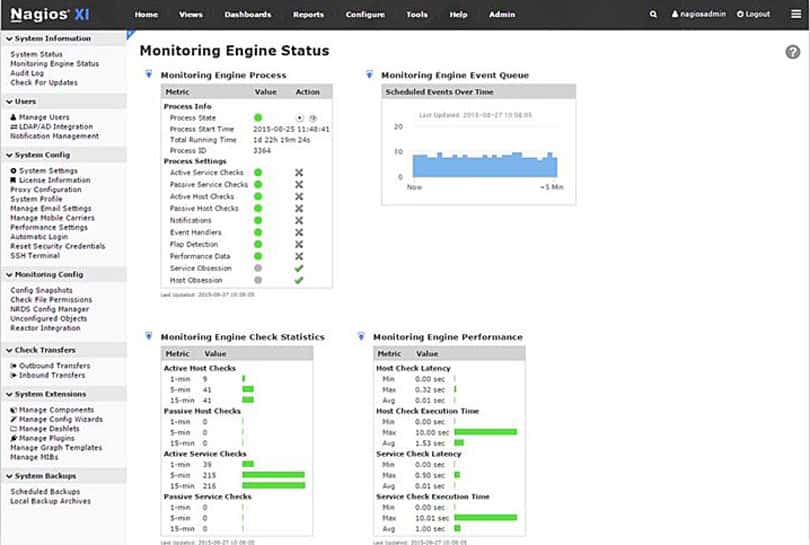The width and height of the screenshot is (810, 545).
Task: Disable Active Service Checks with X
Action: (299, 173)
